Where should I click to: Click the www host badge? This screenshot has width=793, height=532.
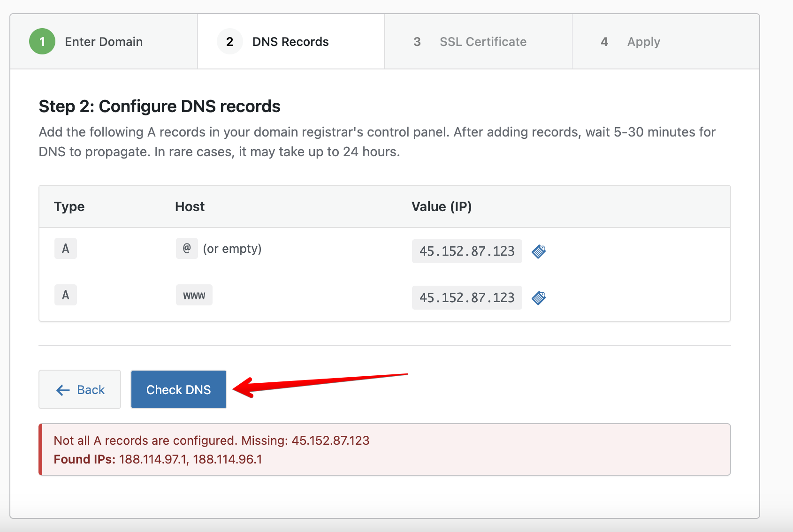(x=194, y=295)
